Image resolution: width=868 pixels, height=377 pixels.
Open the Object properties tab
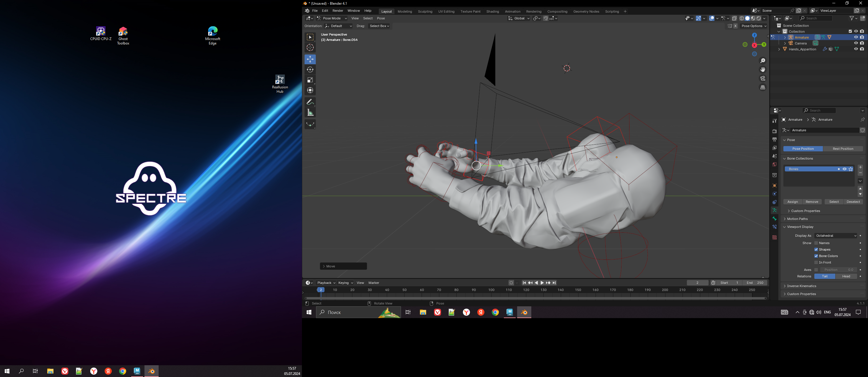coord(774,186)
